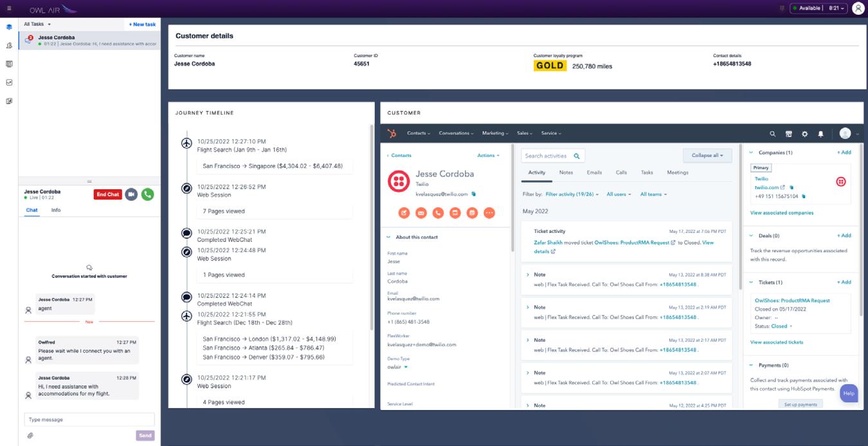Screen dimensions: 868x446
Task: Open the analytics chart icon in sidebar
Action: pos(9,82)
